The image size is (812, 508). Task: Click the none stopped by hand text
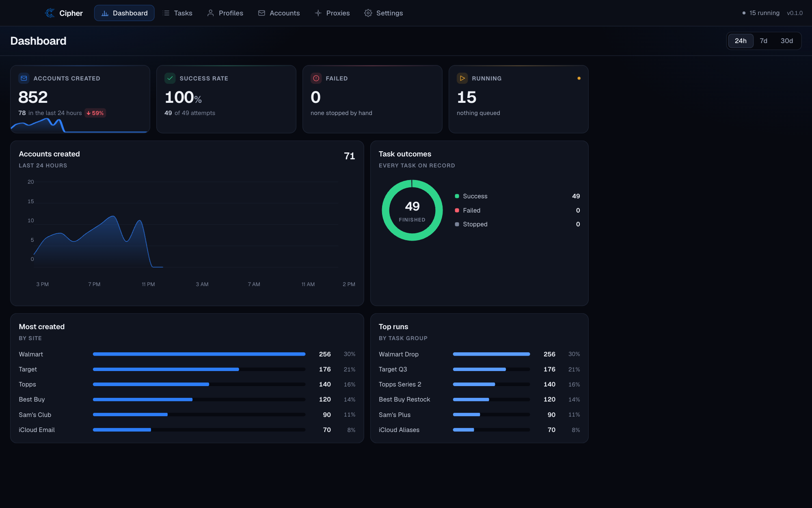coord(341,113)
